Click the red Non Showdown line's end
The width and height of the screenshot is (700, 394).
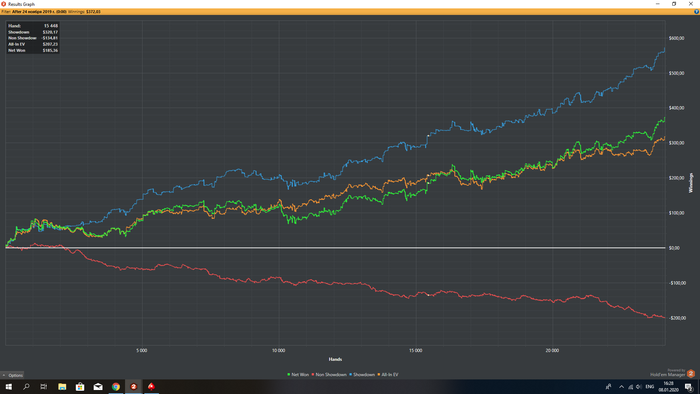point(665,318)
